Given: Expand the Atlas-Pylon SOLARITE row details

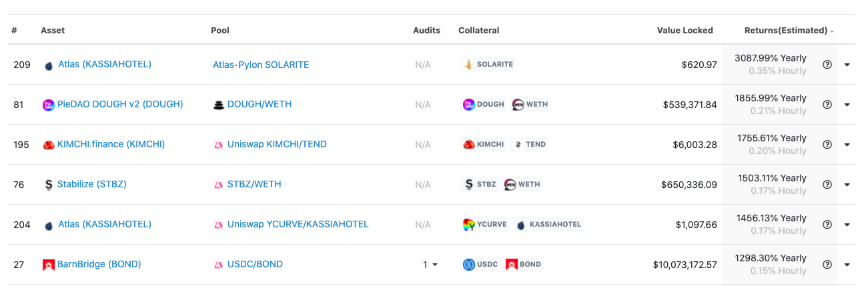Looking at the screenshot, I should (x=847, y=65).
